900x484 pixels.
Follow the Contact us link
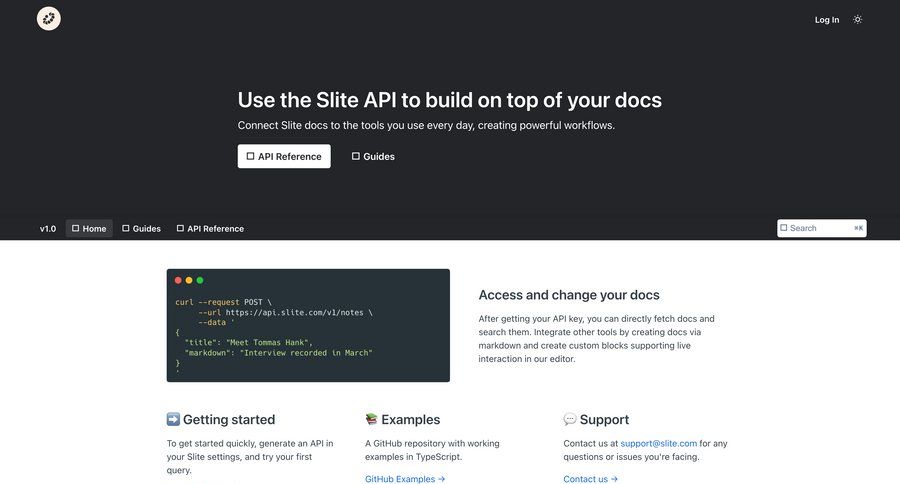point(590,479)
